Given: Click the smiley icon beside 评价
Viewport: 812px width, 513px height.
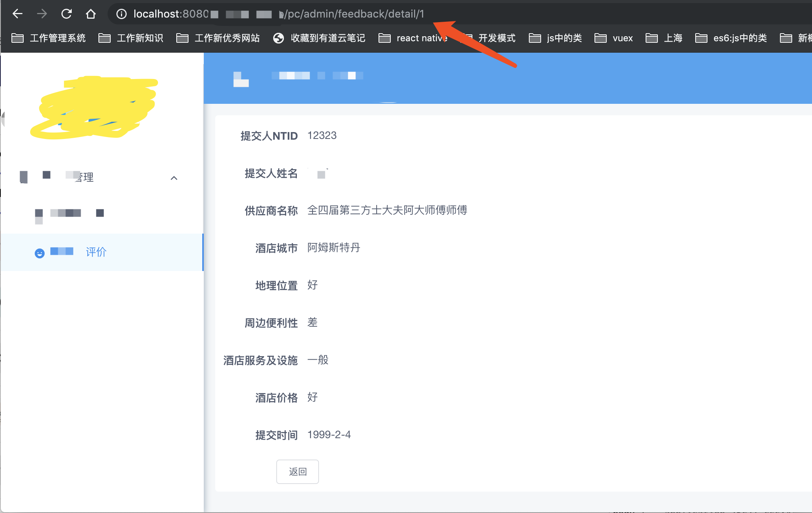Looking at the screenshot, I should [x=40, y=253].
